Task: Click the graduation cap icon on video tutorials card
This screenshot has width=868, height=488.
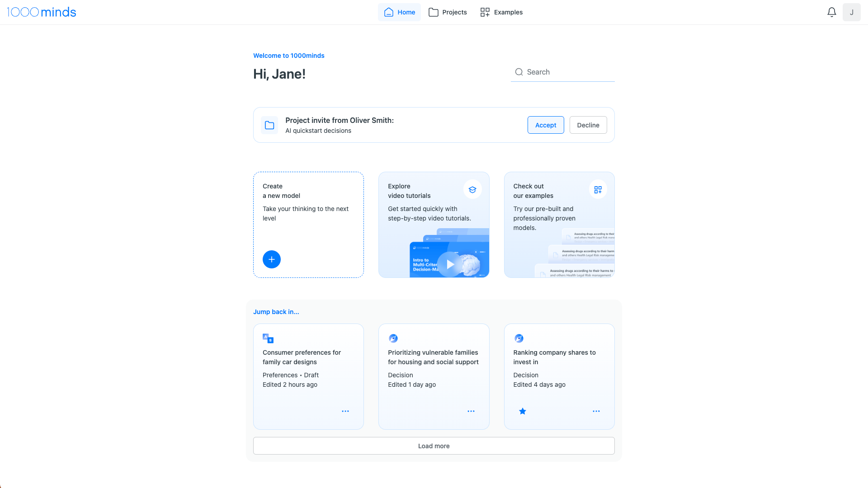Action: (472, 190)
